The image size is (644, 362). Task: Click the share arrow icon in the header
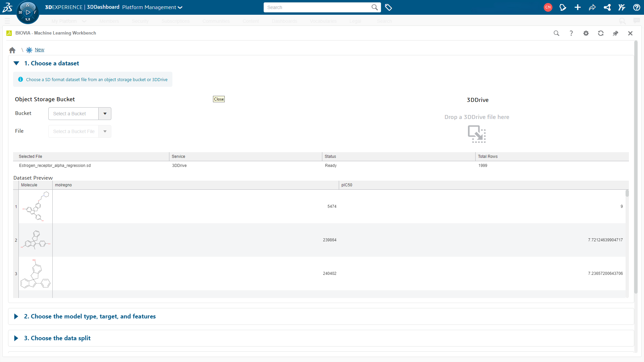tap(592, 7)
